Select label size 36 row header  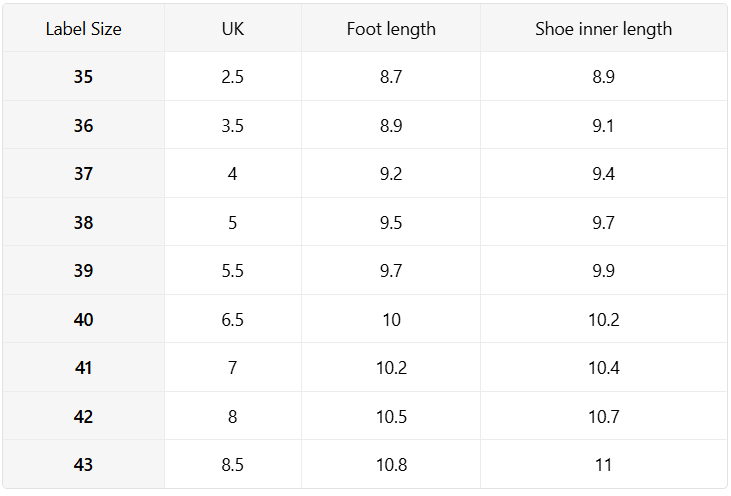click(83, 125)
